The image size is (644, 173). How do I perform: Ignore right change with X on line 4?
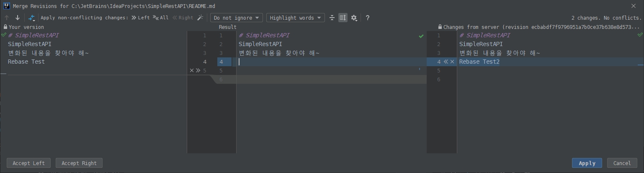coord(452,62)
